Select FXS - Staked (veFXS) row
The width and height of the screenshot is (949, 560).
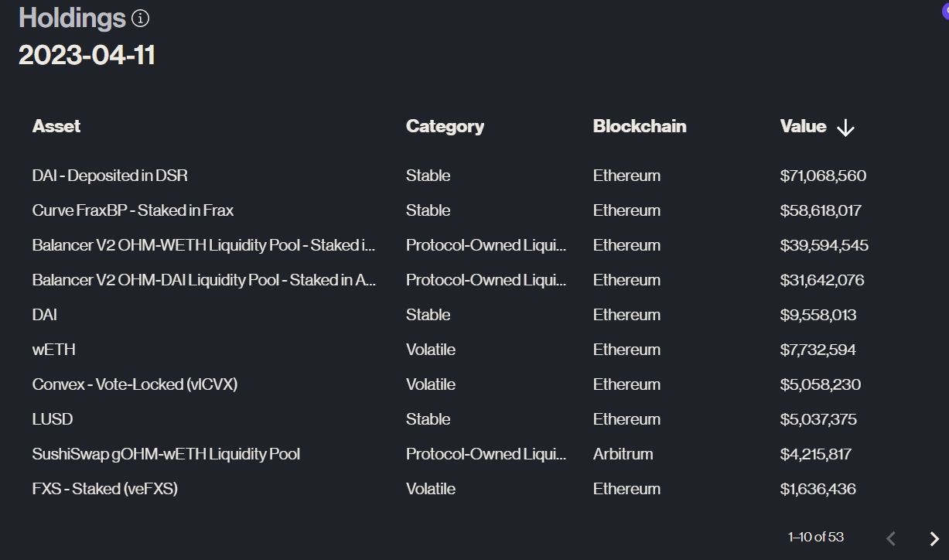(105, 489)
